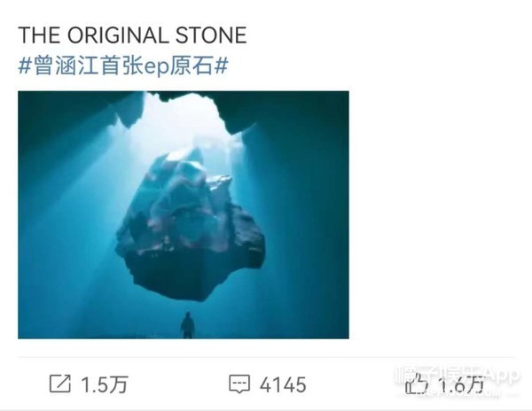Click the bright cave opening in image
532x411 pixels.
pyautogui.click(x=190, y=119)
